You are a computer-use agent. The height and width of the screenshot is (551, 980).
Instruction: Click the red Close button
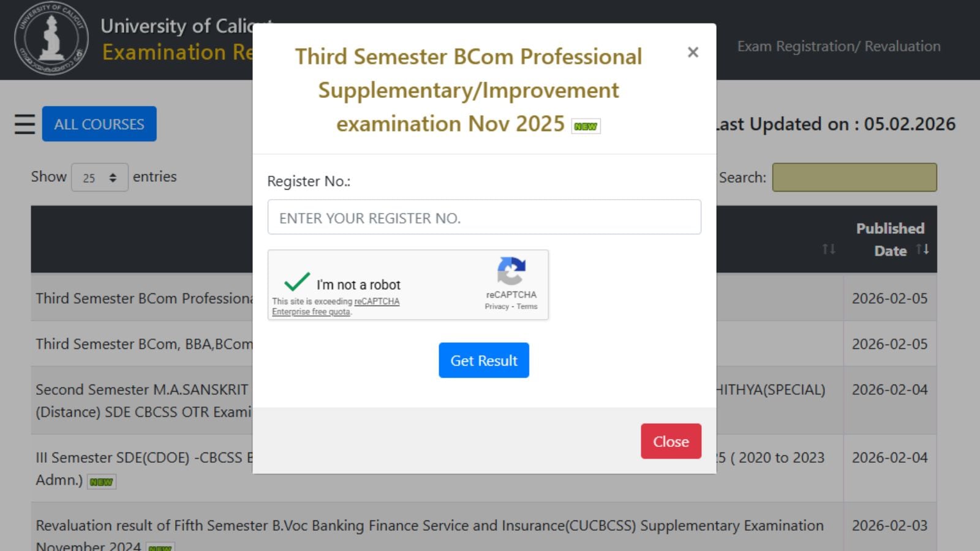click(671, 441)
